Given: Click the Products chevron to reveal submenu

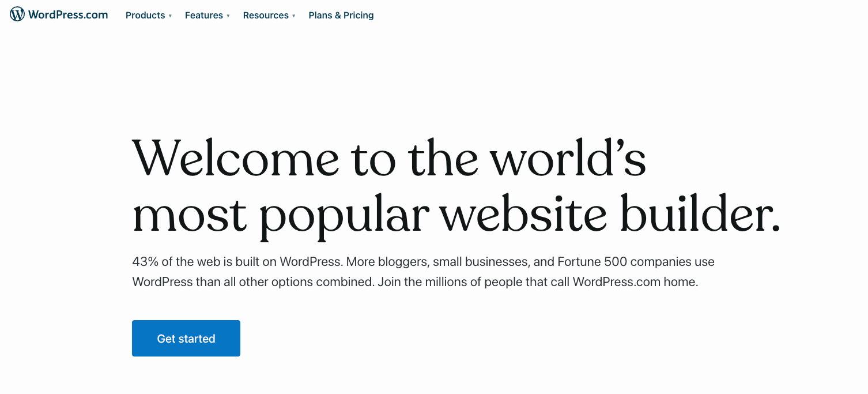Looking at the screenshot, I should coord(169,16).
